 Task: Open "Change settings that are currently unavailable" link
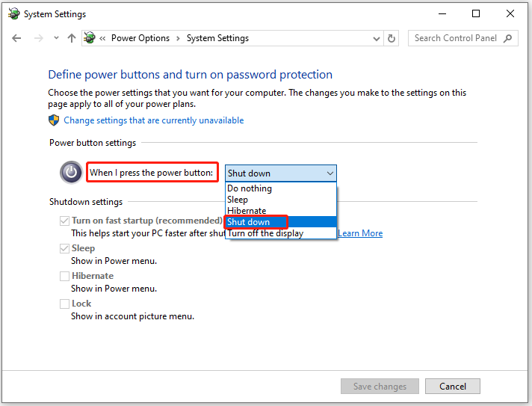[x=153, y=120]
